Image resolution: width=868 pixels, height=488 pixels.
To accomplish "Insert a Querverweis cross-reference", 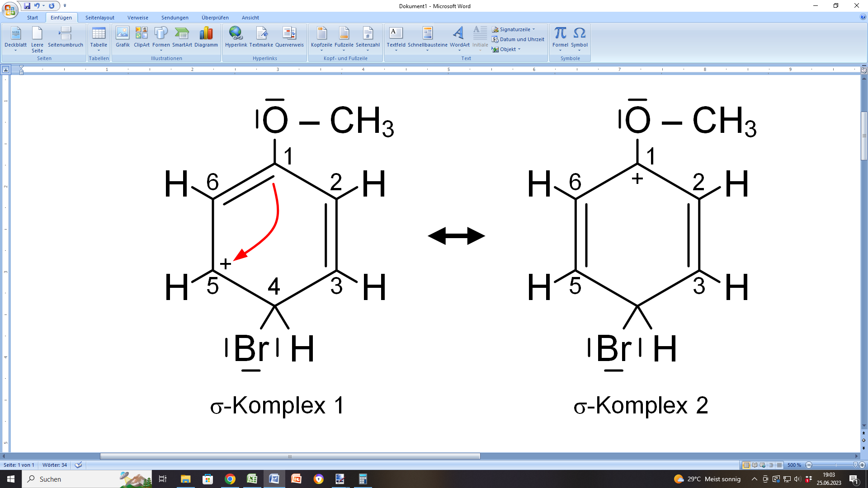I will pos(289,37).
